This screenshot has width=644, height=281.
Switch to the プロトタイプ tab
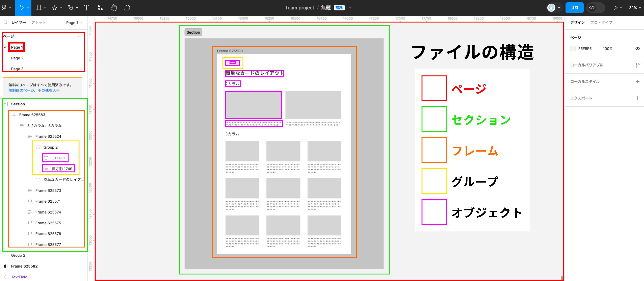601,22
